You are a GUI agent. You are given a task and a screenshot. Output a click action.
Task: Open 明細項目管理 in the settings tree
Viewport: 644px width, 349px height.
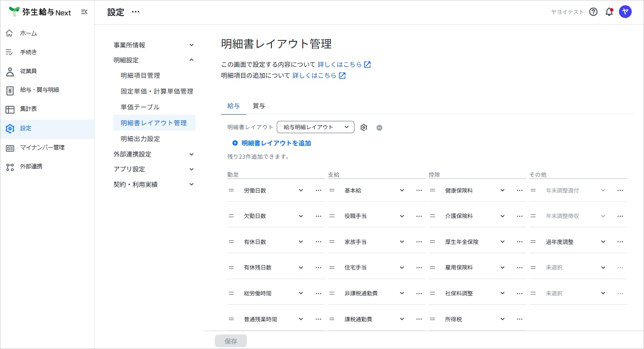[140, 76]
